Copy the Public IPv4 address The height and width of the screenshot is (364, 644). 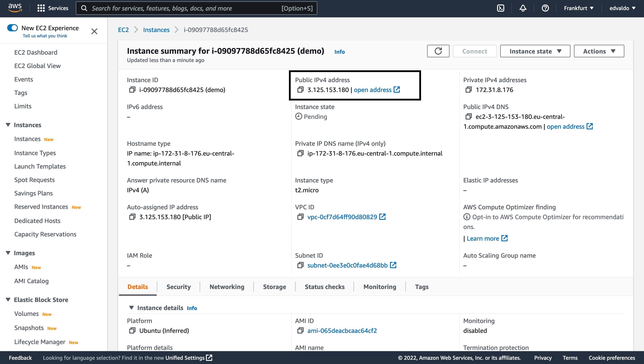[x=300, y=90]
